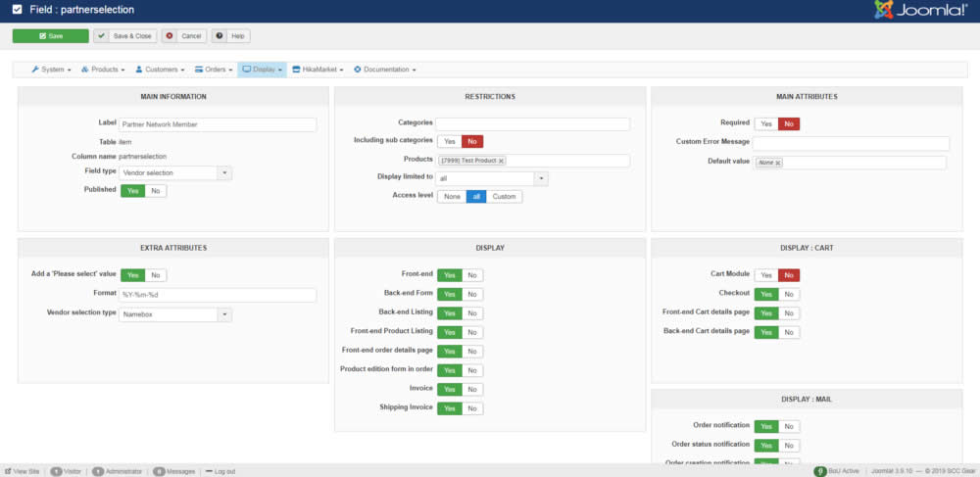This screenshot has height=477, width=980.
Task: Open the HikaMarket menu
Action: pos(318,70)
